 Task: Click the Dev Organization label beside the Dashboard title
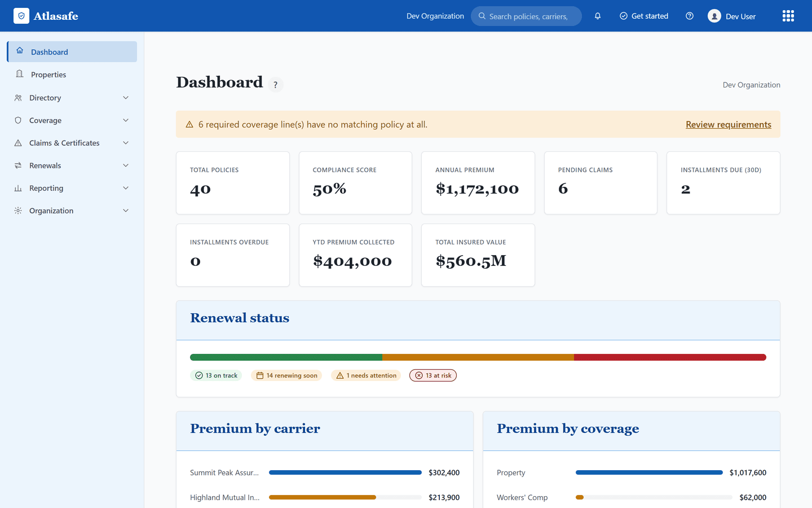pyautogui.click(x=752, y=85)
